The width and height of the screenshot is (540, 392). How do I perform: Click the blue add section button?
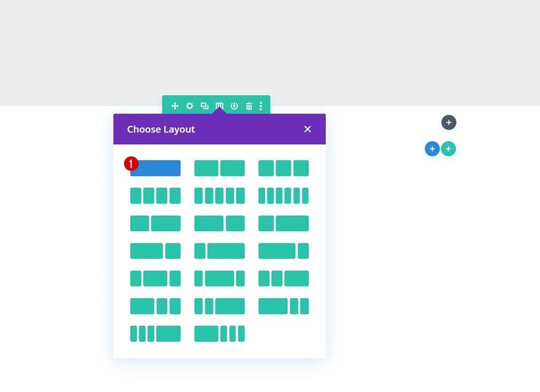[x=432, y=149]
